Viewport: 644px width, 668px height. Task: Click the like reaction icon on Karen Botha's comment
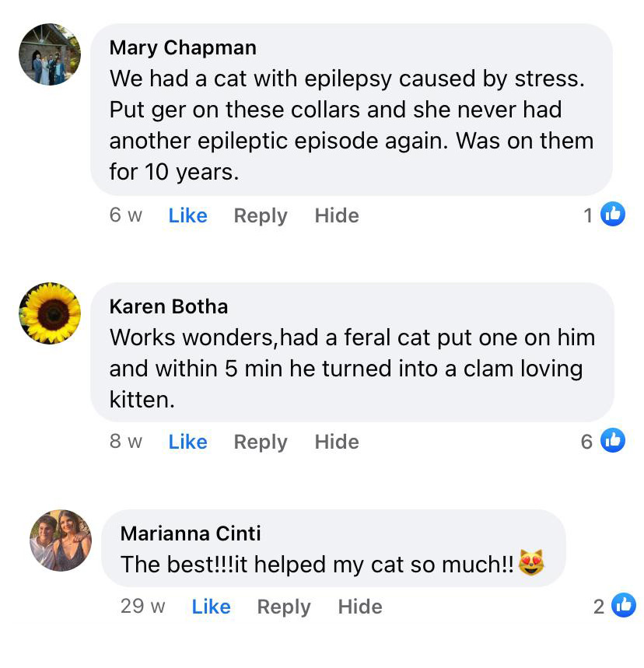tap(613, 441)
